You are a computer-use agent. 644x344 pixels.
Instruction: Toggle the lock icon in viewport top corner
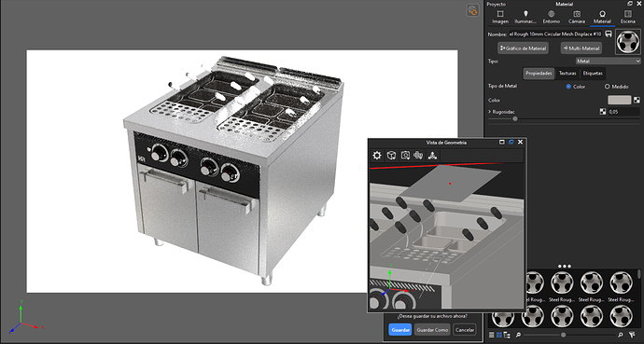pyautogui.click(x=472, y=10)
